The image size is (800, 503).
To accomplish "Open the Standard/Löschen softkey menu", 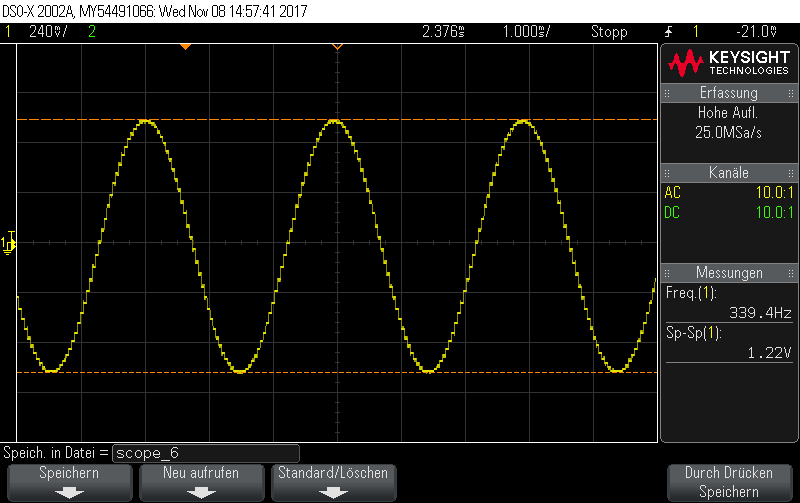I will point(333,482).
